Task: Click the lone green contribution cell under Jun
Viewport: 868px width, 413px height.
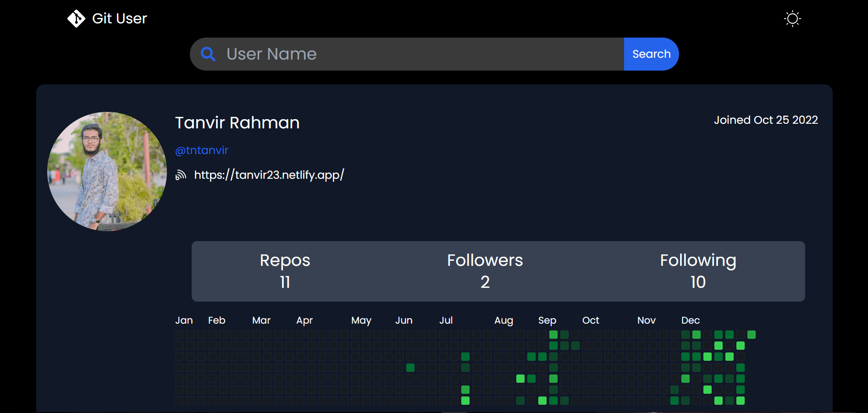Action: [410, 368]
